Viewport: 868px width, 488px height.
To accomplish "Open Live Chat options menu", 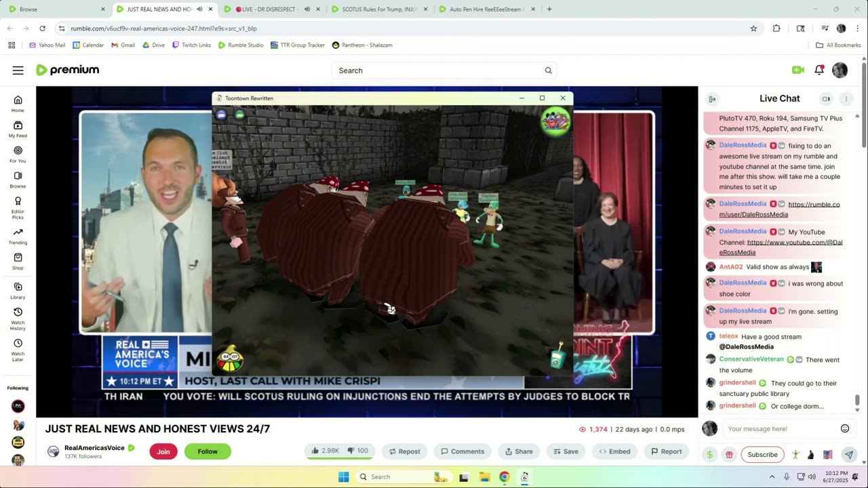I will 846,99.
